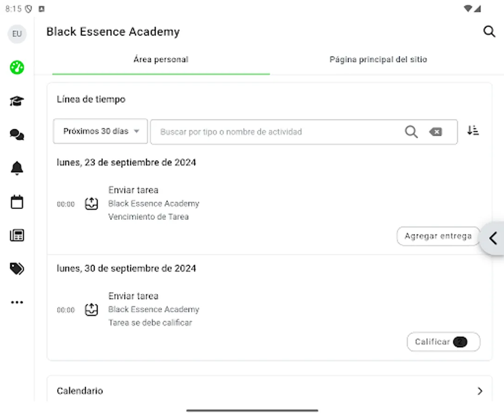Screen dimensions: 504x420
Task: Click the activity search input field
Action: pos(280,132)
